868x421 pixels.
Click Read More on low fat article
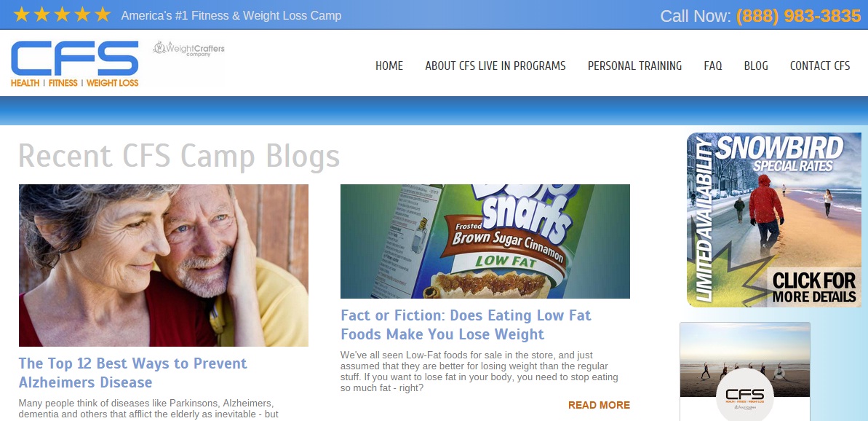click(599, 405)
